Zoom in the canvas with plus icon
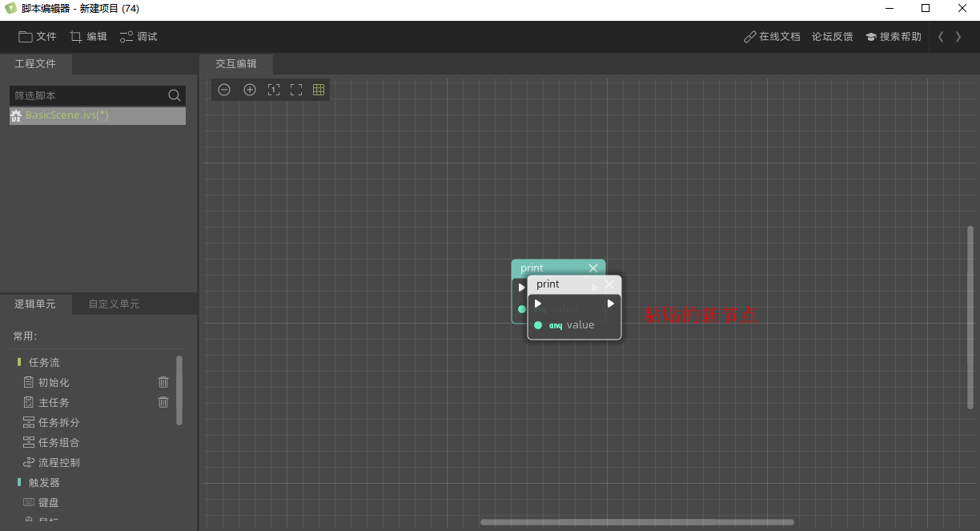 [250, 90]
